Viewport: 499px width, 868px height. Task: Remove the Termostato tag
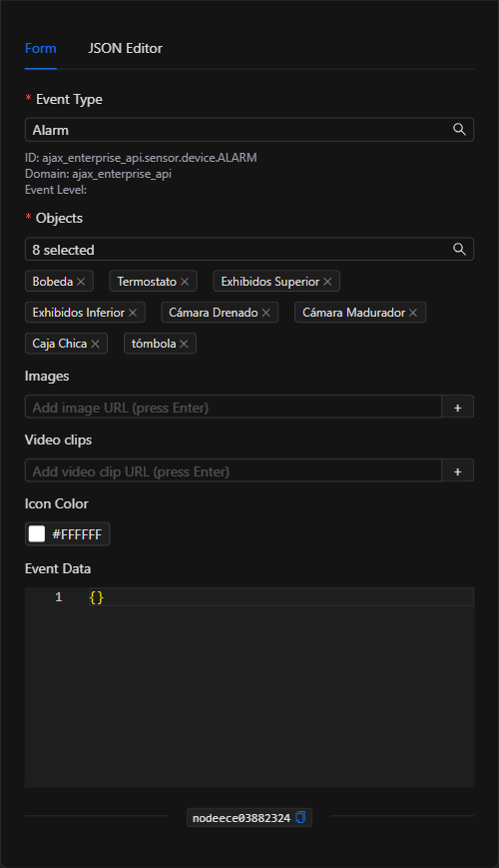[185, 282]
